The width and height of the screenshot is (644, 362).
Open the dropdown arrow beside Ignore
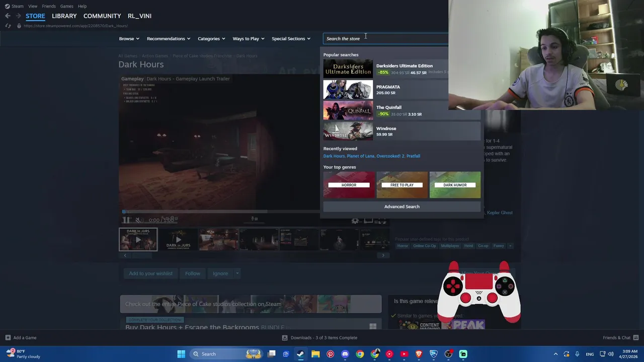point(237,274)
